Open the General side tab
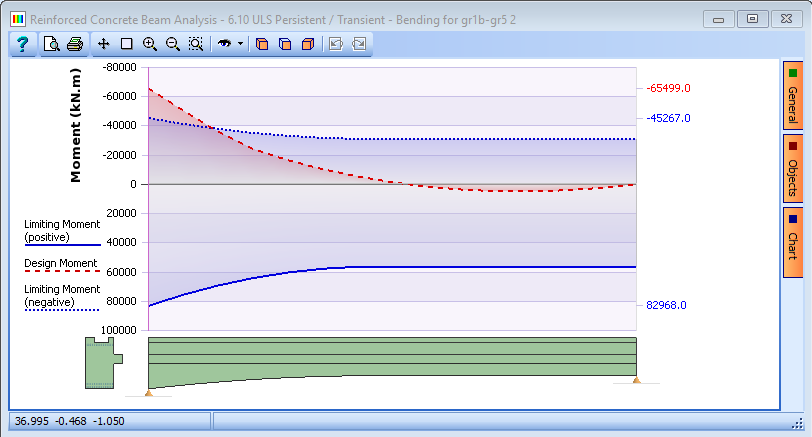This screenshot has width=812, height=437. click(793, 96)
